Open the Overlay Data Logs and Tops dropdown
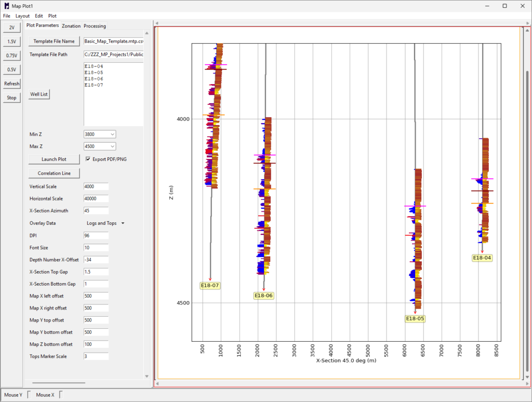 pos(105,223)
